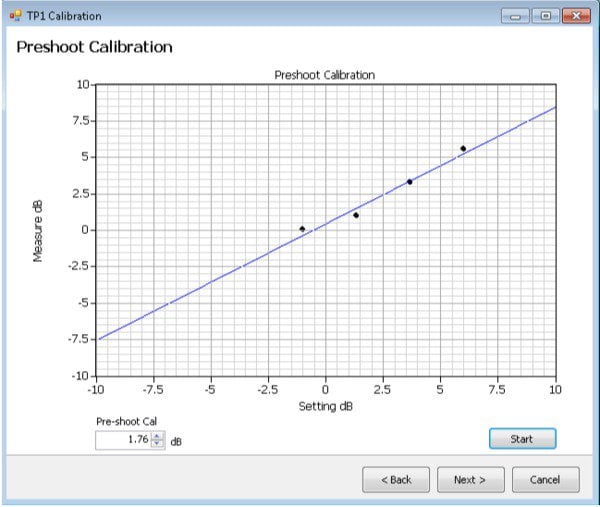
Task: Click the TP1 Calibration window icon
Action: point(15,16)
